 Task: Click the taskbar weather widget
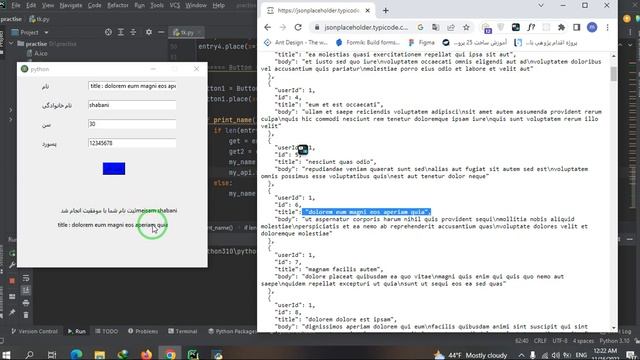tap(471, 355)
